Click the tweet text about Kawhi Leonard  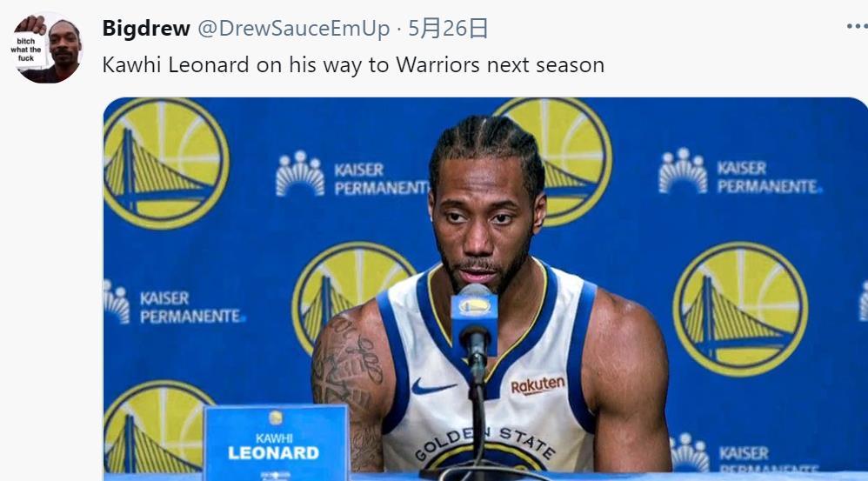click(x=353, y=64)
